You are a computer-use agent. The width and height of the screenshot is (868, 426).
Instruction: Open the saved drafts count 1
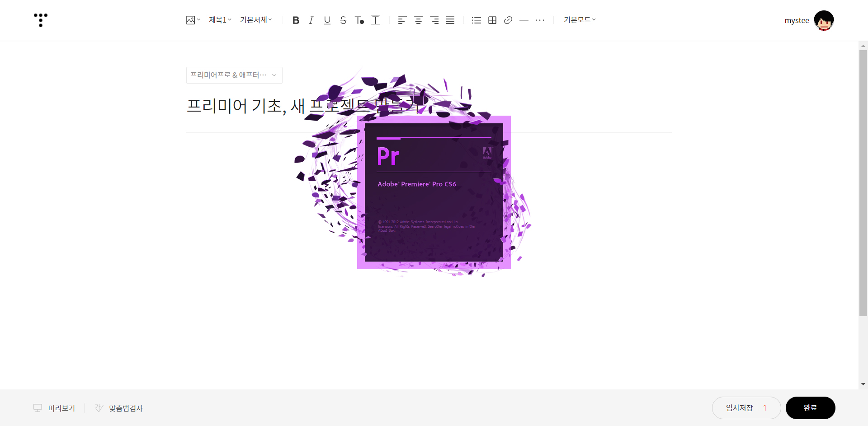[765, 408]
